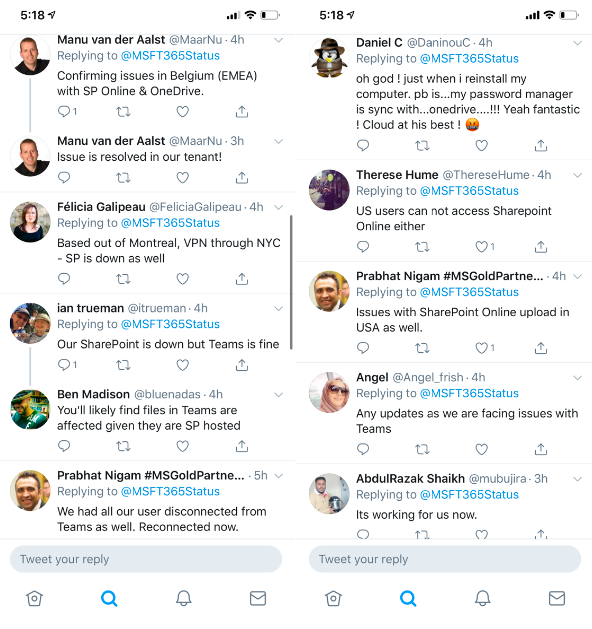The image size is (592, 629).
Task: Expand tweet menu for Daniel C
Action: [x=577, y=43]
